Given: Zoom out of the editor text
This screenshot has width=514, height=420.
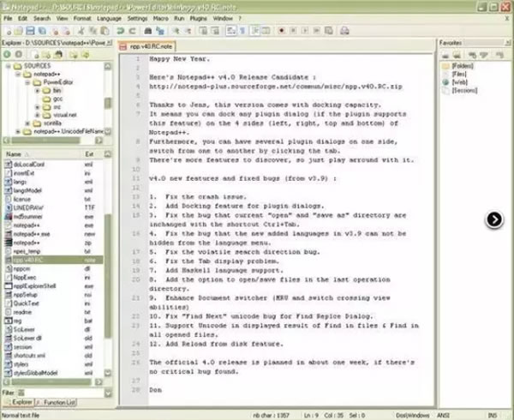Looking at the screenshot, I should tap(188, 31).
